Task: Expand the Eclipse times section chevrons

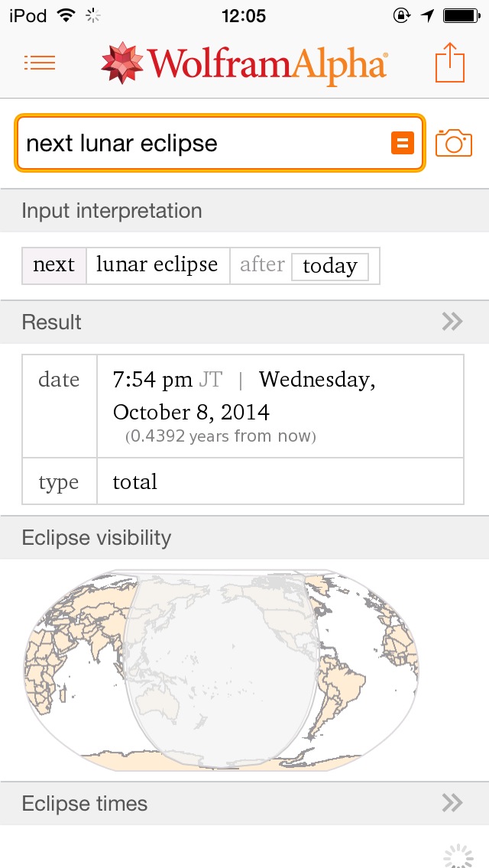Action: pyautogui.click(x=452, y=802)
